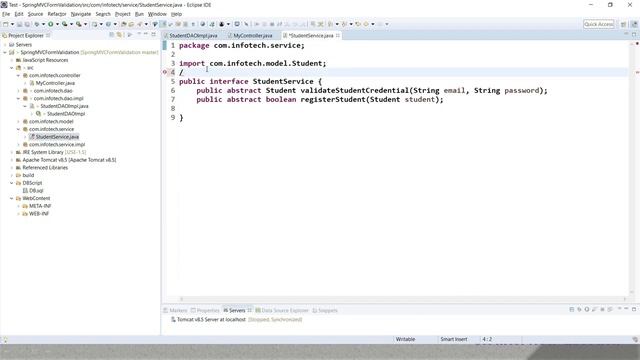Select Tomcat v8.5 Server at localhost
This screenshot has height=360, width=640.
211,320
